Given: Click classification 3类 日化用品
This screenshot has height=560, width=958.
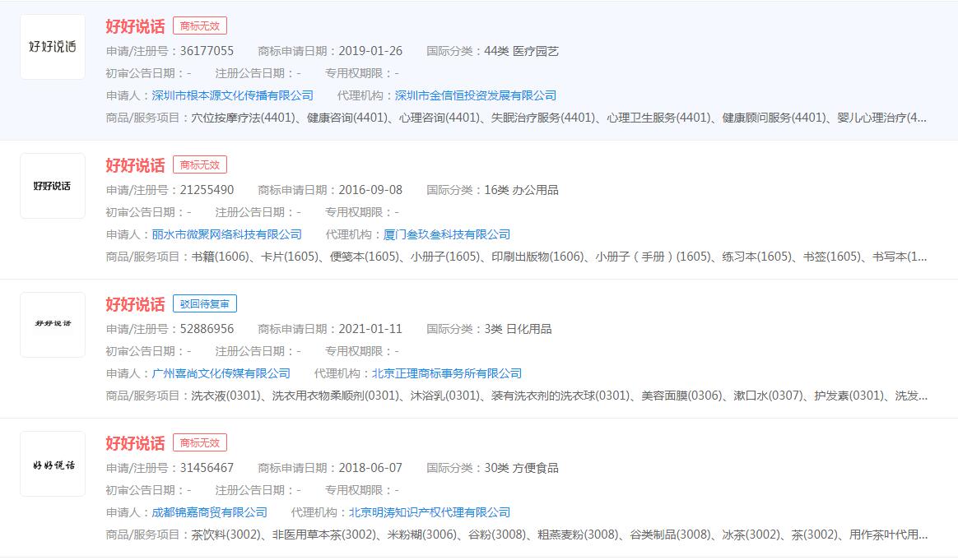Looking at the screenshot, I should pyautogui.click(x=519, y=329).
